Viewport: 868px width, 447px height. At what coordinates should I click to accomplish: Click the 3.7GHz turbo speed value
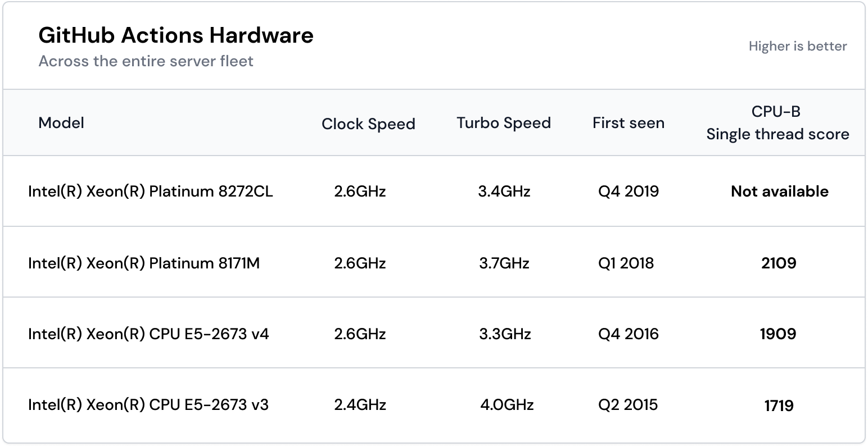click(x=504, y=263)
